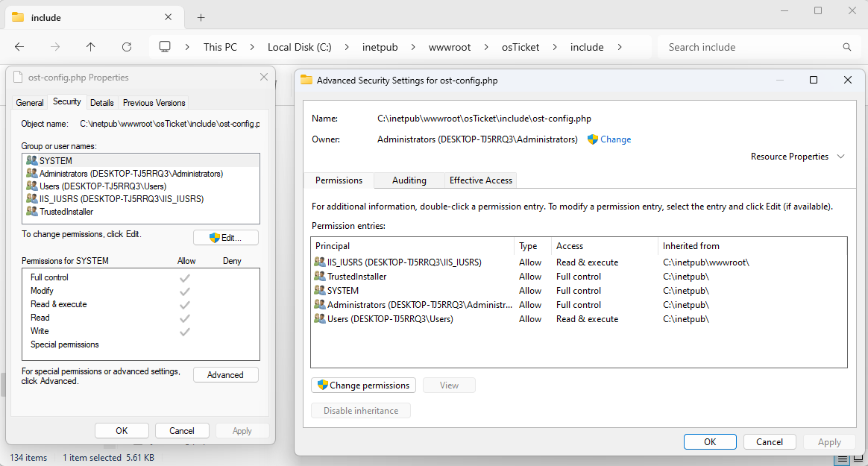Click the Explorer forward arrow
Viewport: 868px width, 466px height.
(x=54, y=47)
